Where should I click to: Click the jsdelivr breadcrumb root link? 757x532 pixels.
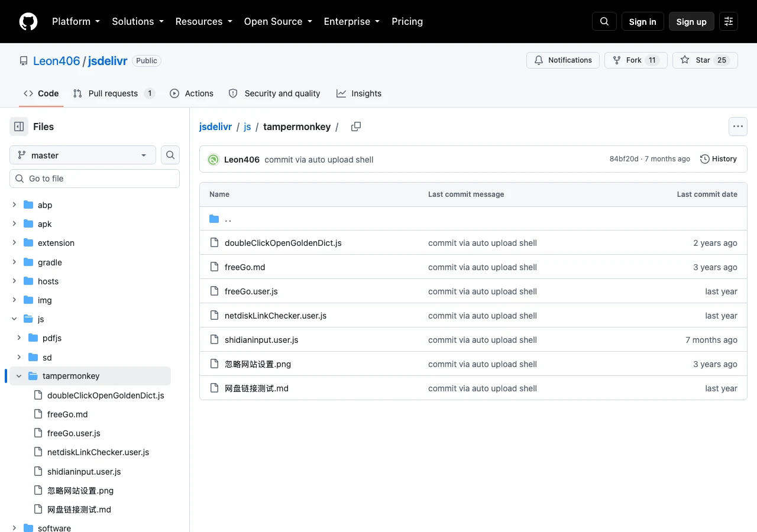tap(215, 126)
